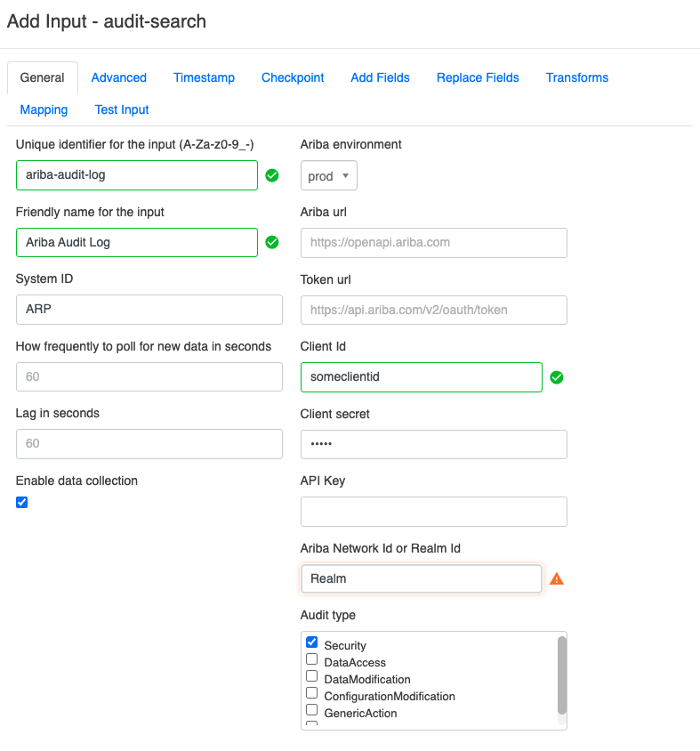Screen dimensions: 700x751
Task: Open the Ariba environment dropdown
Action: pyautogui.click(x=329, y=176)
